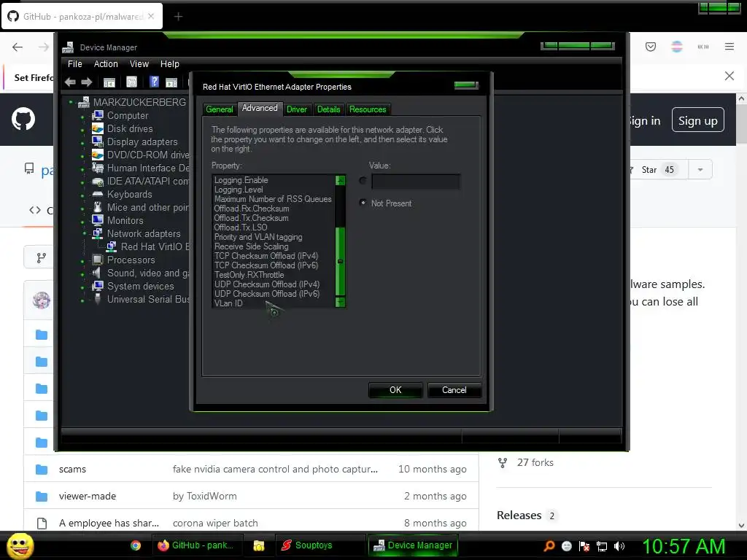
Task: Select the Keyboards category icon
Action: tap(98, 194)
